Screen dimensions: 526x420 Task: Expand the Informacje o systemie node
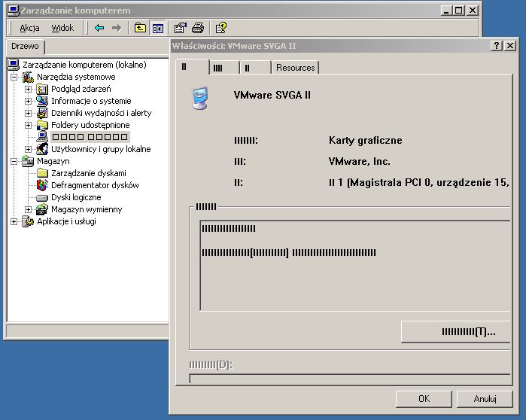28,102
